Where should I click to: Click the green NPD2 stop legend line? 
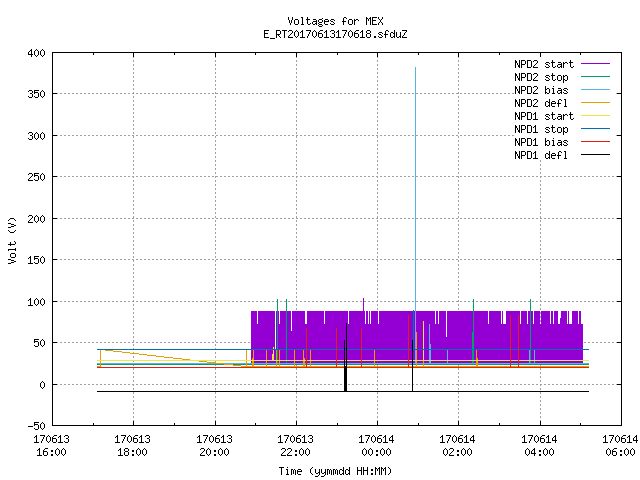pyautogui.click(x=595, y=77)
